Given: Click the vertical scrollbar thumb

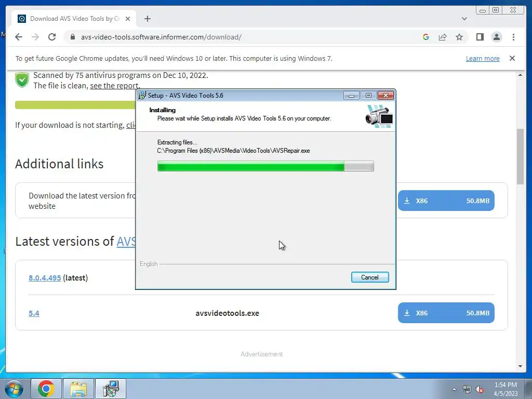Looking at the screenshot, I should (x=520, y=156).
